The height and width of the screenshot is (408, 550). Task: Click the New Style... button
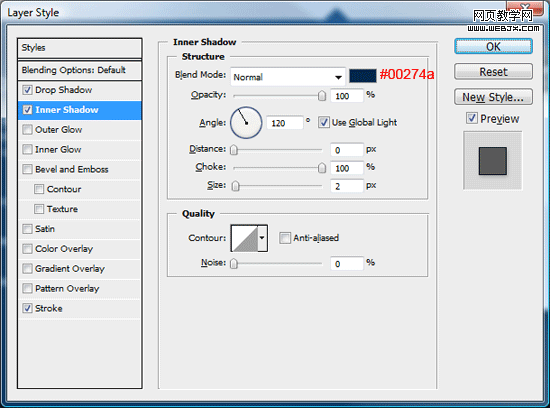[x=494, y=97]
